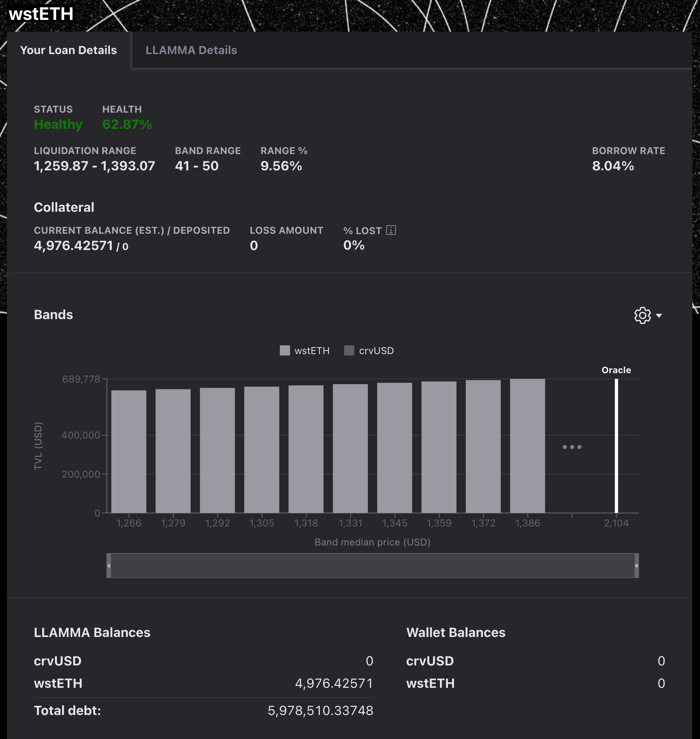The height and width of the screenshot is (739, 700).
Task: Click the band range value 41 - 50
Action: 197,166
